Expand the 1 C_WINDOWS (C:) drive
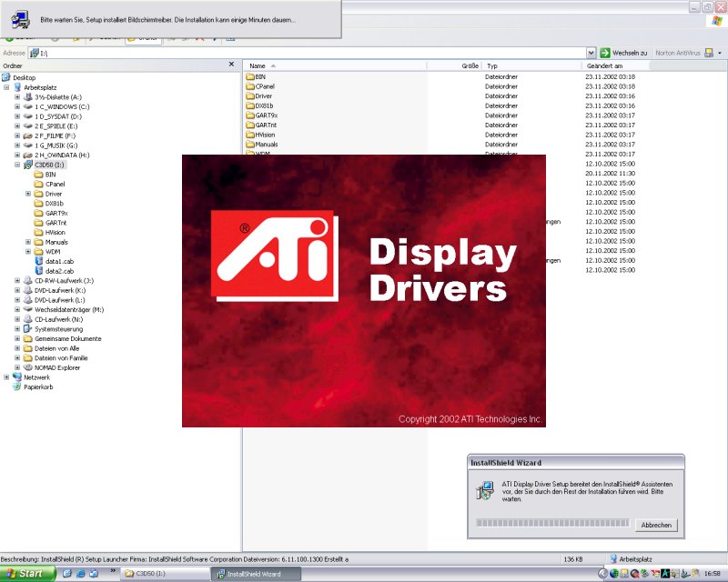 click(17, 106)
